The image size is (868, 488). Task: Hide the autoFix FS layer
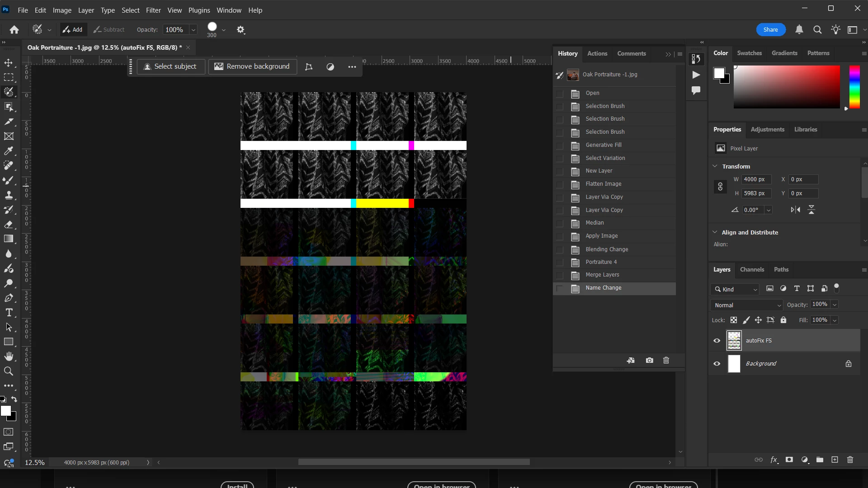[x=717, y=341]
